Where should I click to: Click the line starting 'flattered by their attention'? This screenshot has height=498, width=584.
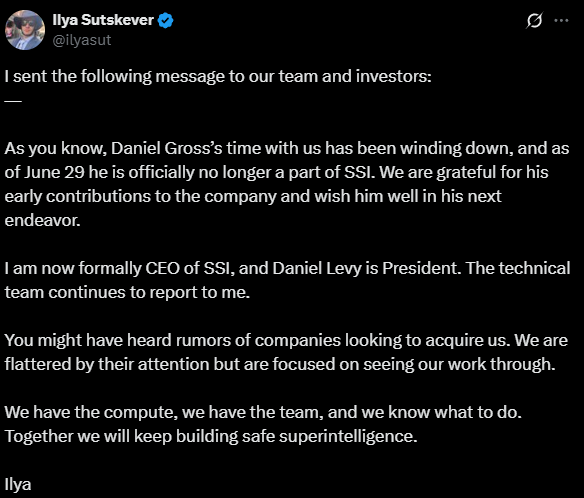click(280, 364)
